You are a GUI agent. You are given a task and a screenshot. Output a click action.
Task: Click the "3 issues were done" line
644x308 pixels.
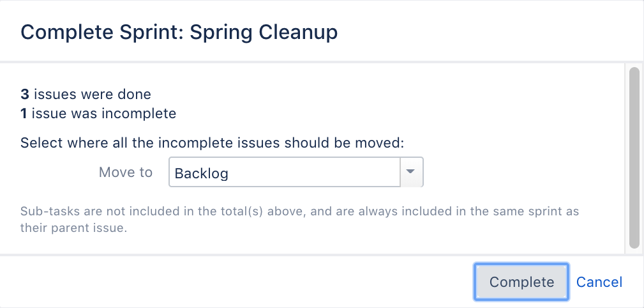[x=86, y=95]
